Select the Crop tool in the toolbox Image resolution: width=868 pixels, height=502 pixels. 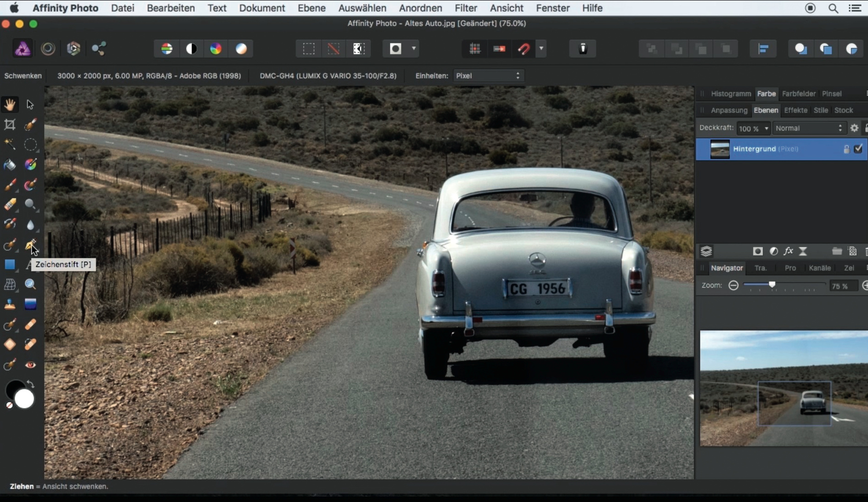point(10,125)
